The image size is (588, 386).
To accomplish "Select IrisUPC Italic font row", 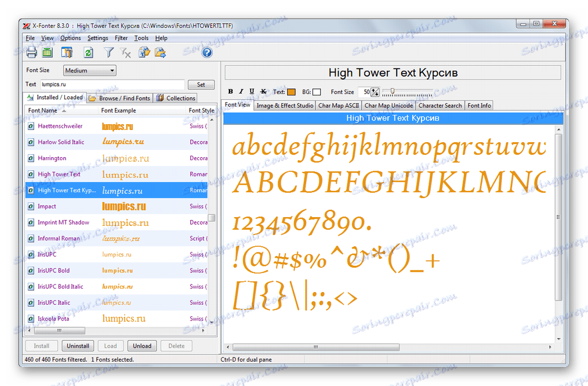I will [116, 302].
